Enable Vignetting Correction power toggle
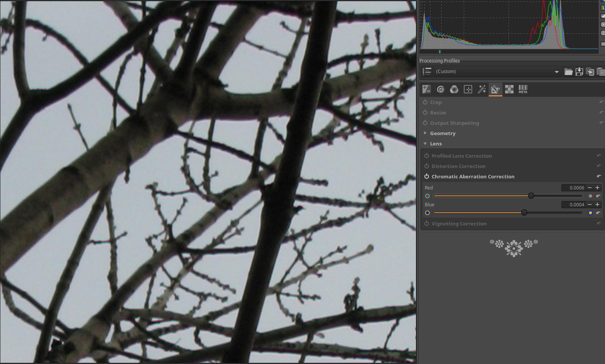 [427, 224]
